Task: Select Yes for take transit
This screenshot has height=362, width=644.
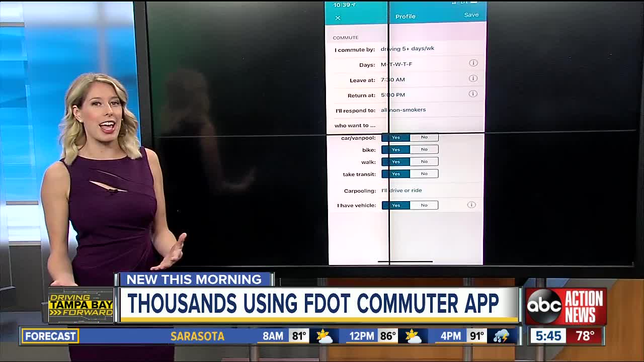Action: (x=395, y=174)
